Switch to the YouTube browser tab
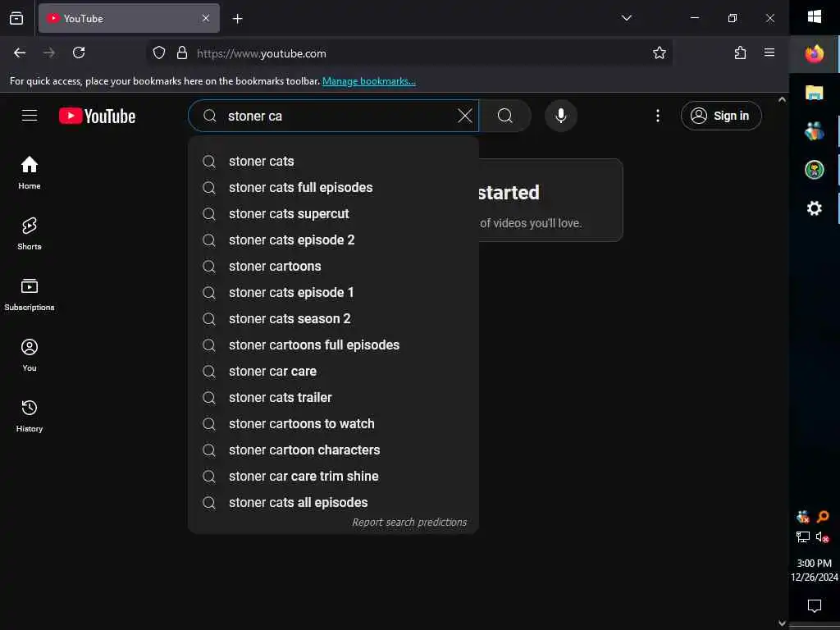The height and width of the screenshot is (630, 840). pos(129,18)
